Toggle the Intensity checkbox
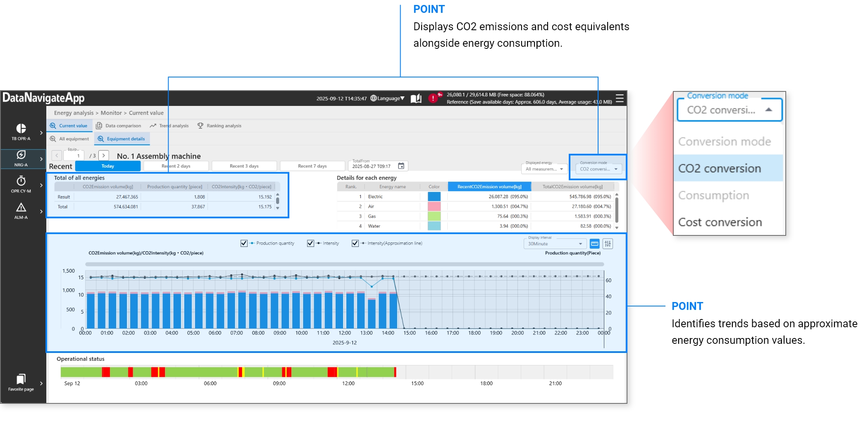868x422 pixels. coord(310,243)
